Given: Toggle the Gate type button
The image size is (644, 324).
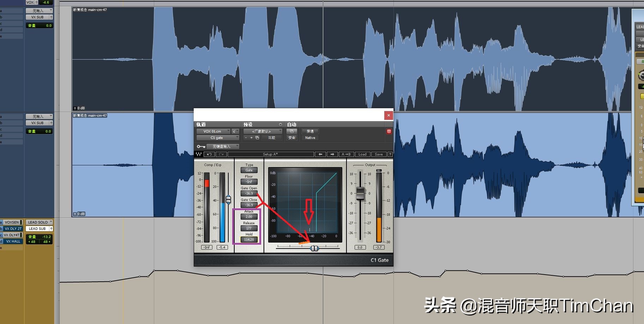Looking at the screenshot, I should 249,170.
